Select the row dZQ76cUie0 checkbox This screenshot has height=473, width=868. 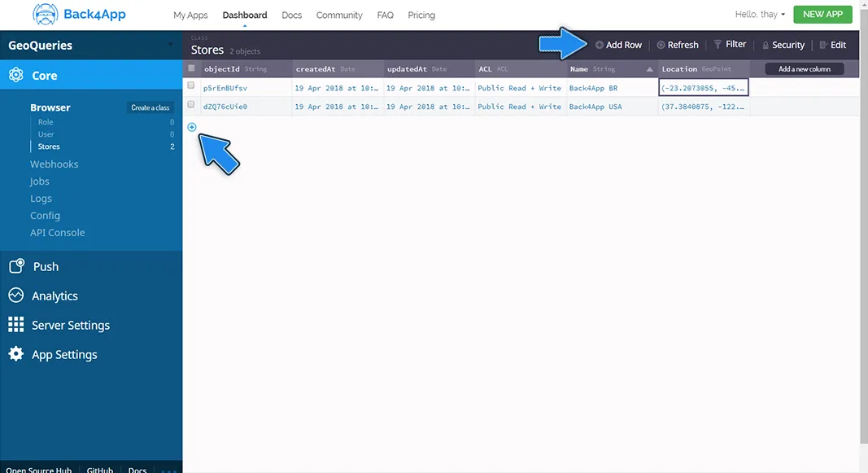click(x=191, y=104)
